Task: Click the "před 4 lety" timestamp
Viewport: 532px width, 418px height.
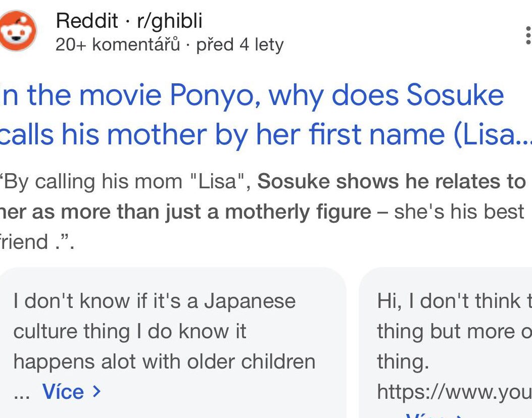Action: pos(239,44)
